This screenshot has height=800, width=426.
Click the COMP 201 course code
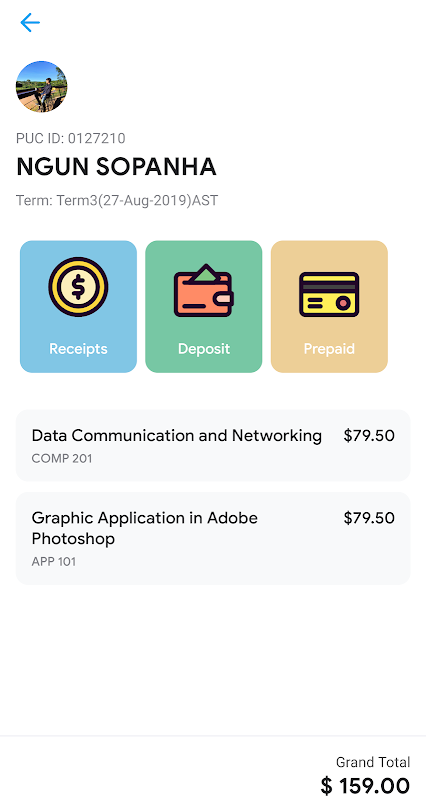coord(62,459)
